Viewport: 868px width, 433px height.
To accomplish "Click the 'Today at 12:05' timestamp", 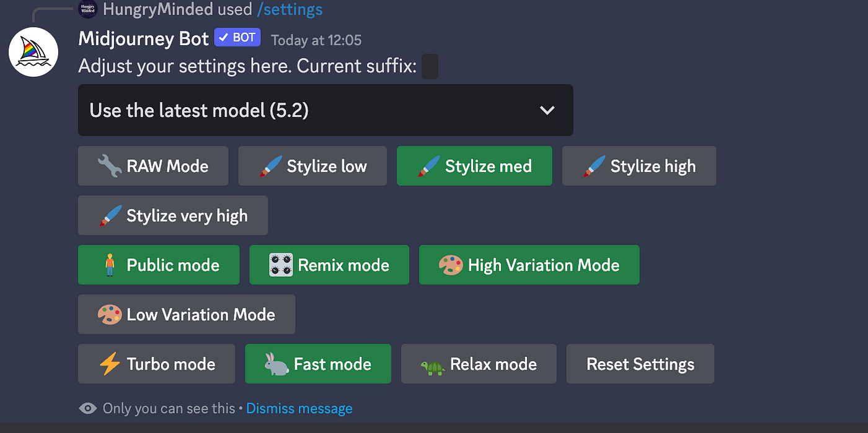I will click(x=316, y=40).
